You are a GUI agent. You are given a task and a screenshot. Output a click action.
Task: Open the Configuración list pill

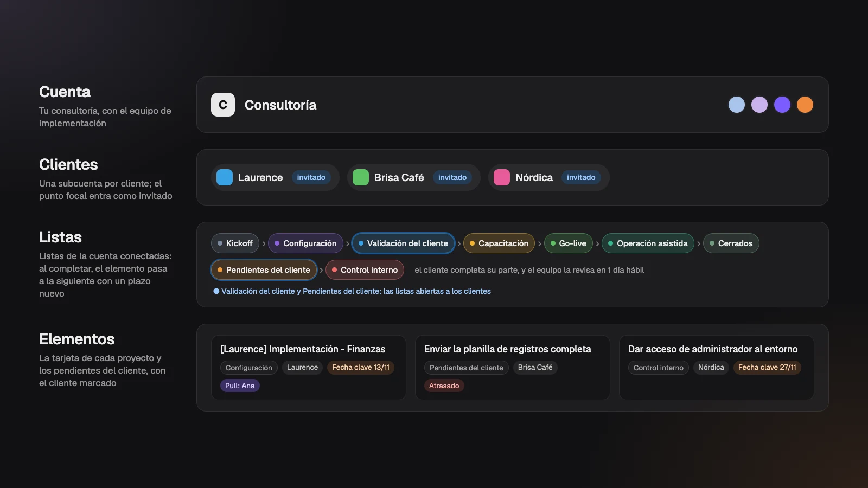coord(305,243)
